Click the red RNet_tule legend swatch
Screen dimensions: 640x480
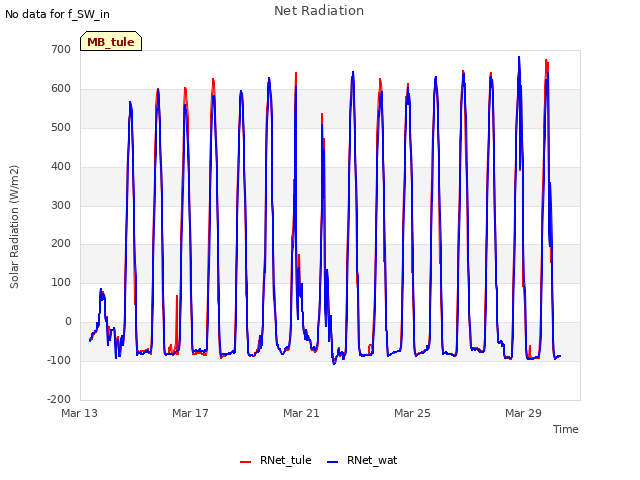245,462
